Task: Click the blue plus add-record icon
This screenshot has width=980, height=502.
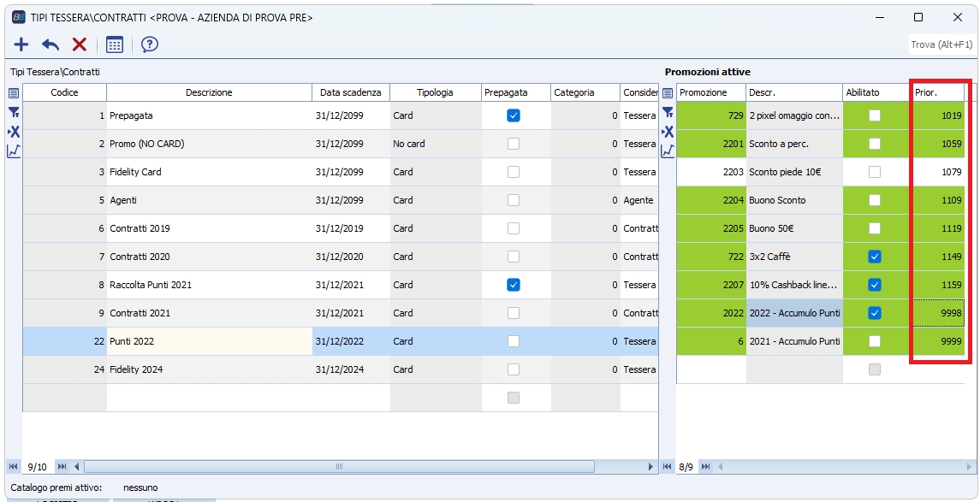Action: pos(21,44)
